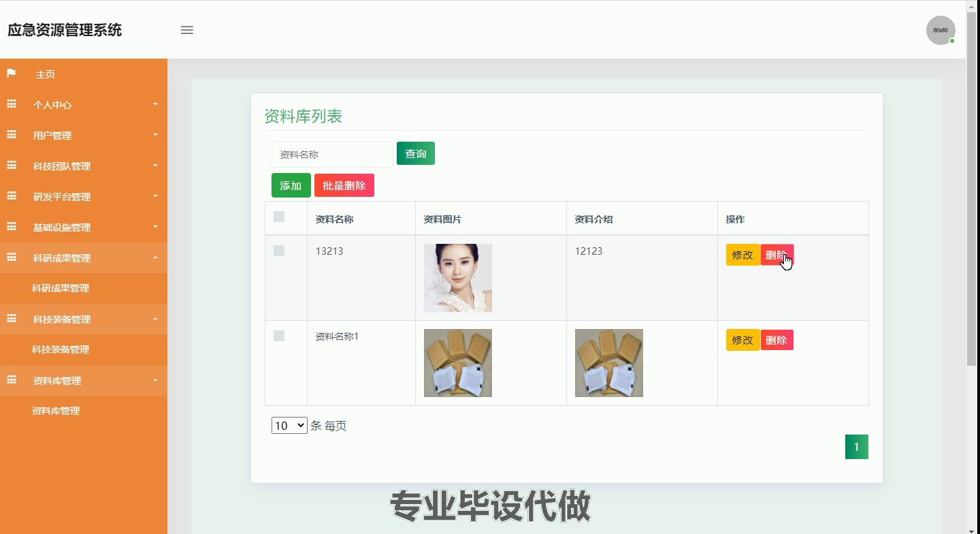Open the portrait thumbnail in row 13213

tap(458, 278)
